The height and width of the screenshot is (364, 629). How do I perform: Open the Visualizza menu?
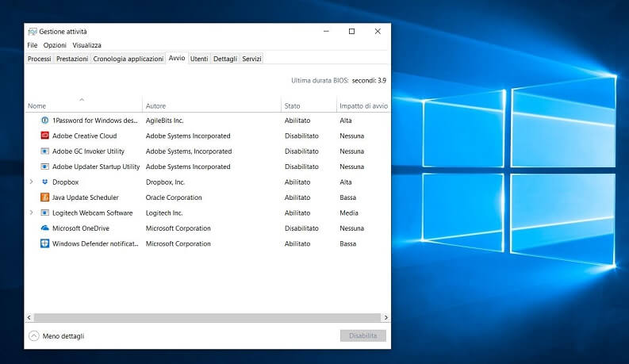pos(86,45)
